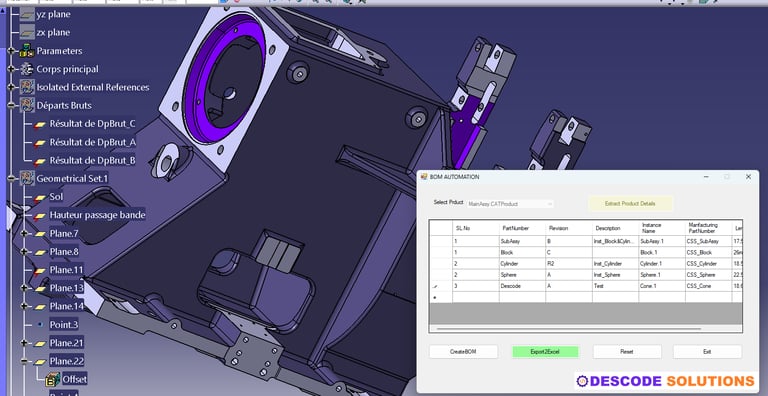Click the row header of new empty row
Viewport: 768px width, 396px height.
441,297
